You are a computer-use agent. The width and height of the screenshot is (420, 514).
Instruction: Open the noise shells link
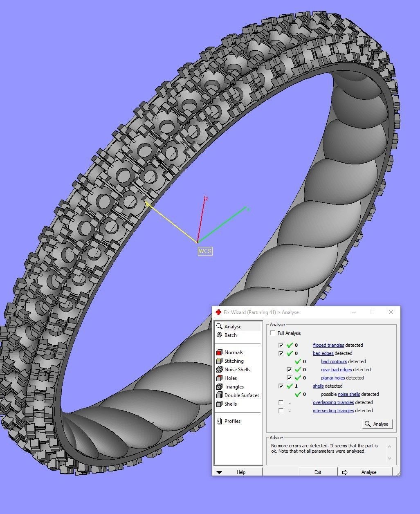(x=349, y=394)
